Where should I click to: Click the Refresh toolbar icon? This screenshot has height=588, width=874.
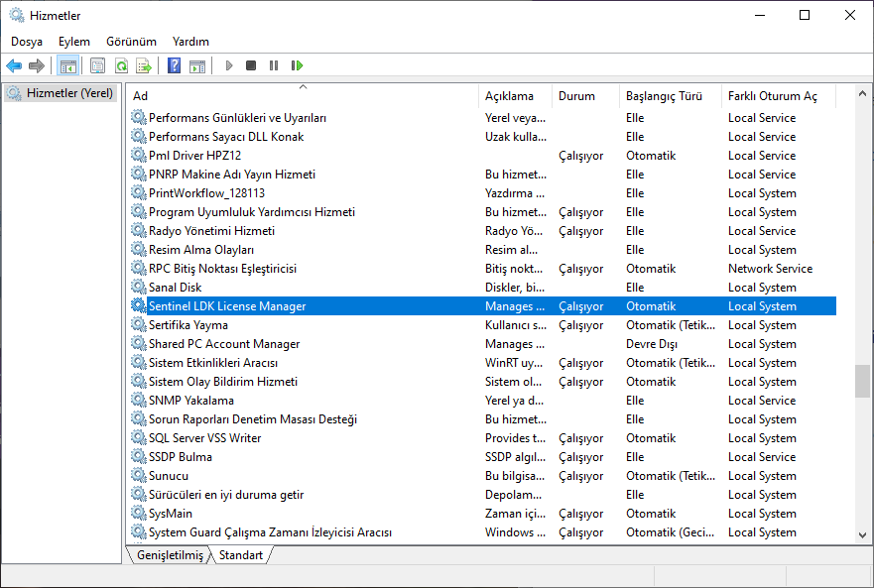point(121,65)
